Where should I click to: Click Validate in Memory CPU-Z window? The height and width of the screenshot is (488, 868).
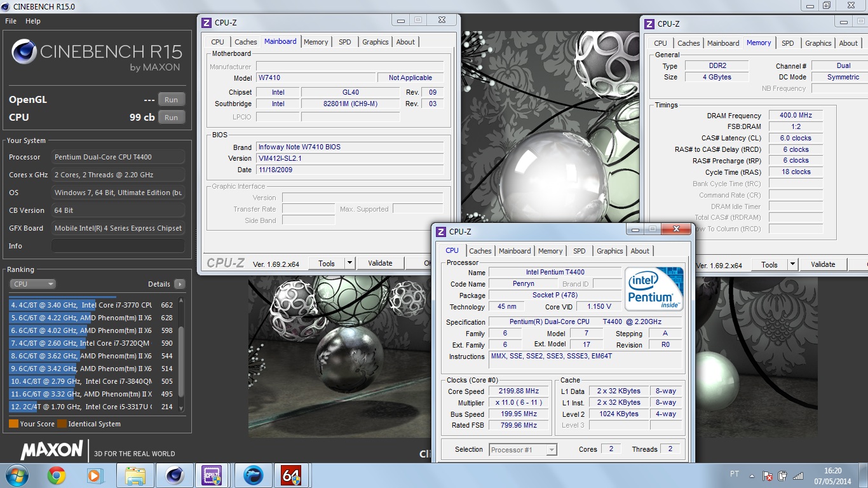[x=823, y=264]
